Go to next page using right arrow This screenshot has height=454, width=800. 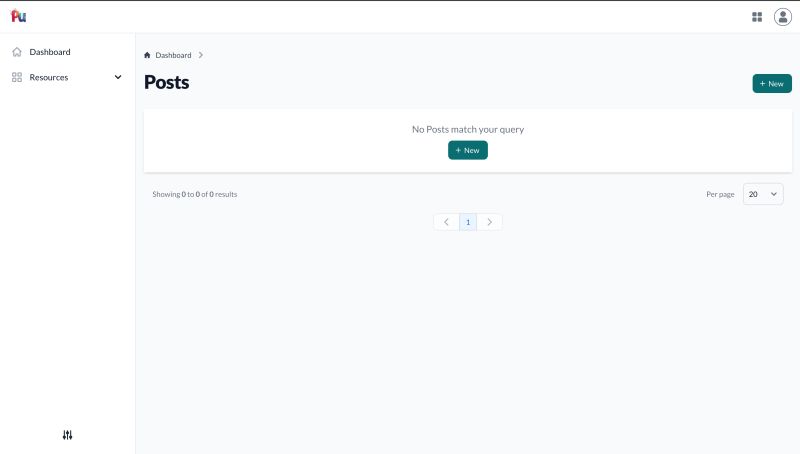[x=489, y=222]
